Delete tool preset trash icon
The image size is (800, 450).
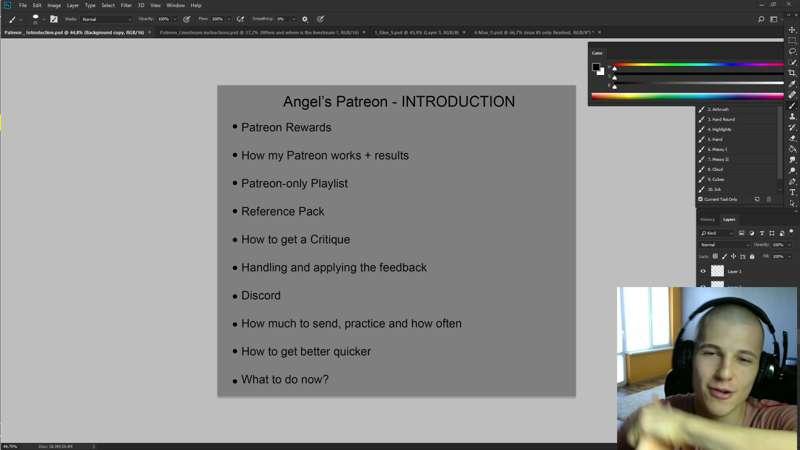click(x=769, y=199)
